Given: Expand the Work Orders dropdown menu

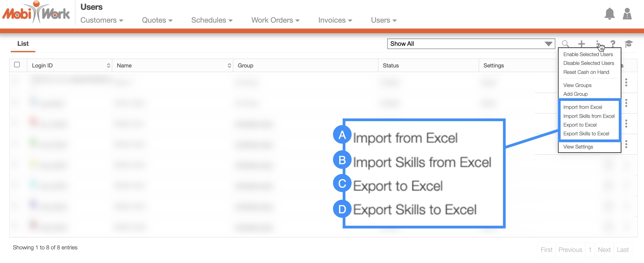Looking at the screenshot, I should [275, 20].
